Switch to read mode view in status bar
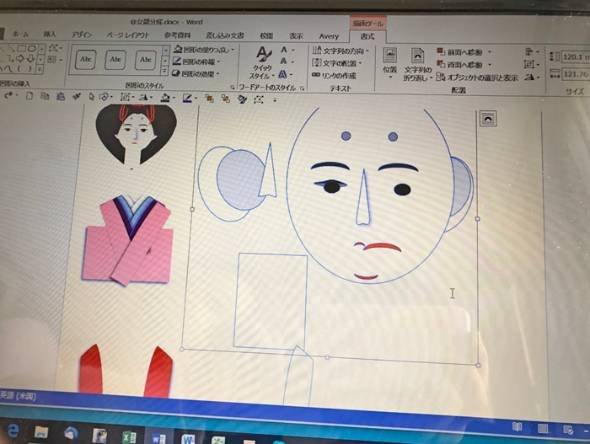 pos(517,427)
